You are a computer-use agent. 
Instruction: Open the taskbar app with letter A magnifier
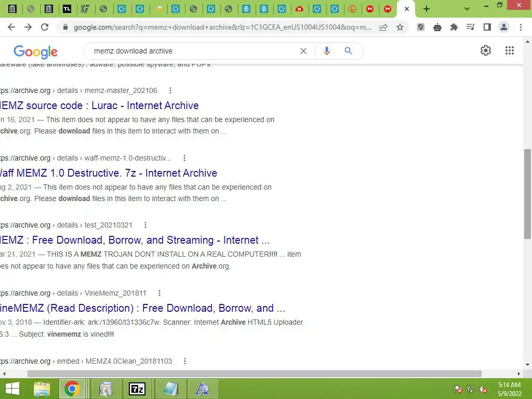(x=203, y=389)
